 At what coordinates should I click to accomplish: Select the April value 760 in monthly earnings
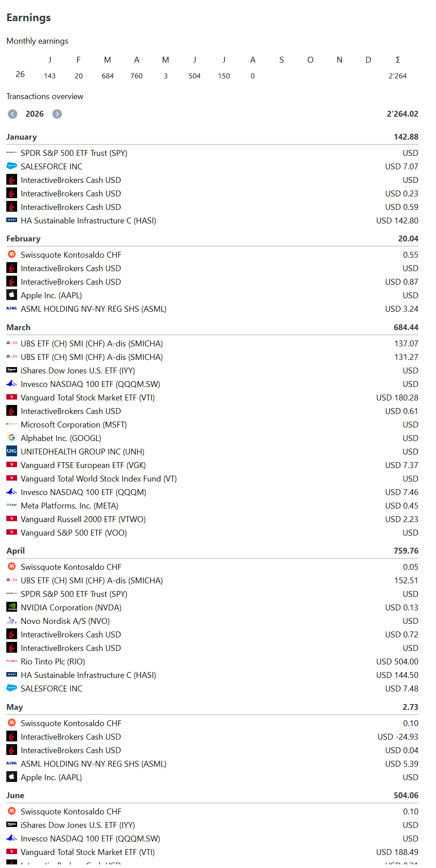[136, 76]
